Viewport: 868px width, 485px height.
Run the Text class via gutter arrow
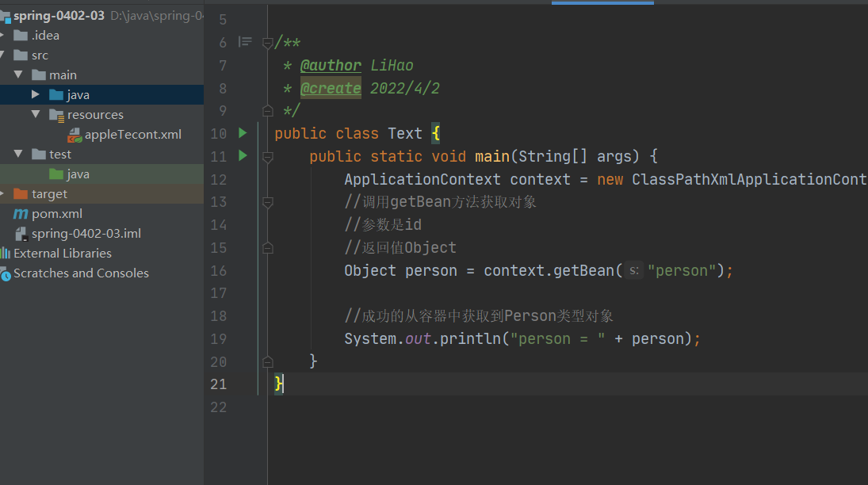[243, 133]
